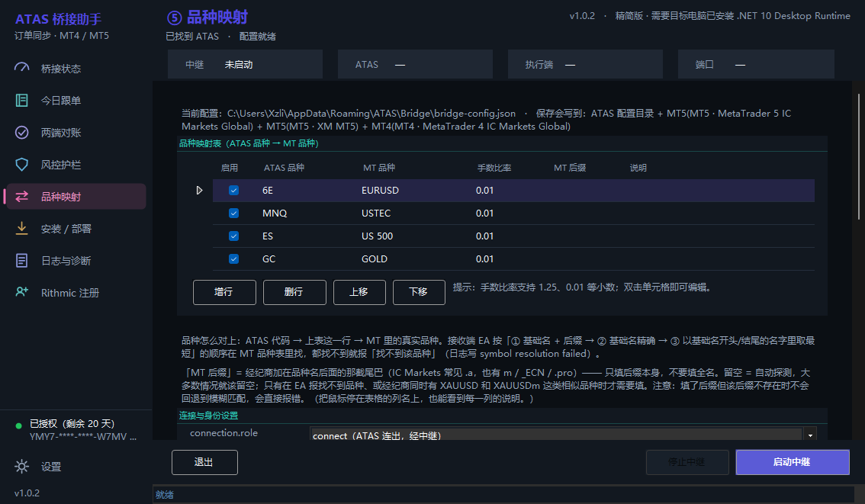Move the row down with 下移

coord(419,292)
